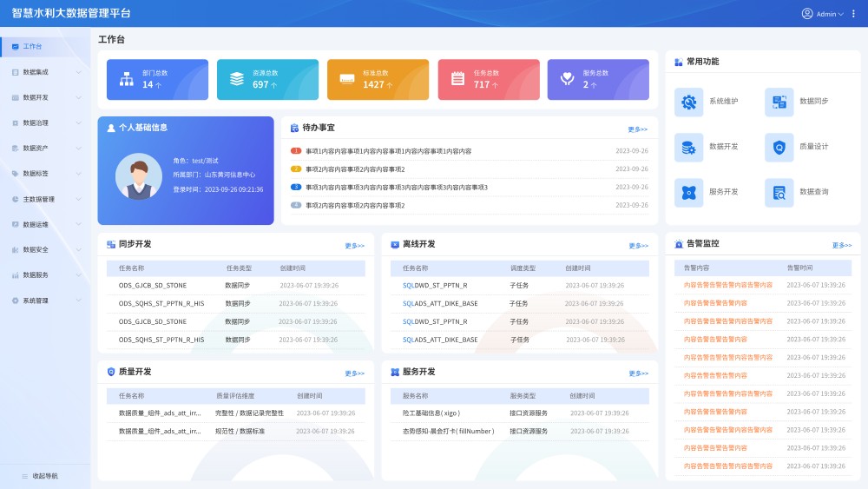
Task: Click 任务名称 header in 同步开发 table
Action: 131,268
